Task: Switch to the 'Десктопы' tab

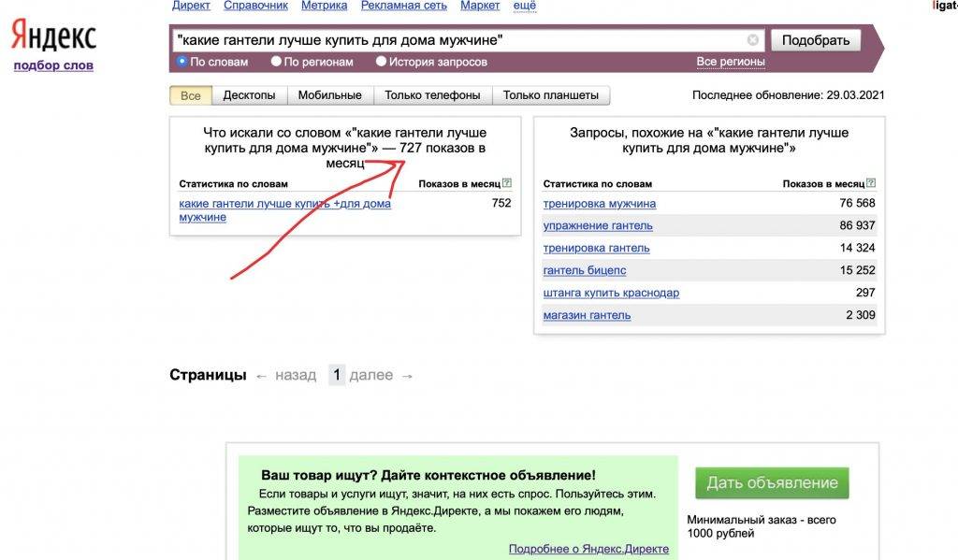Action: pos(249,95)
